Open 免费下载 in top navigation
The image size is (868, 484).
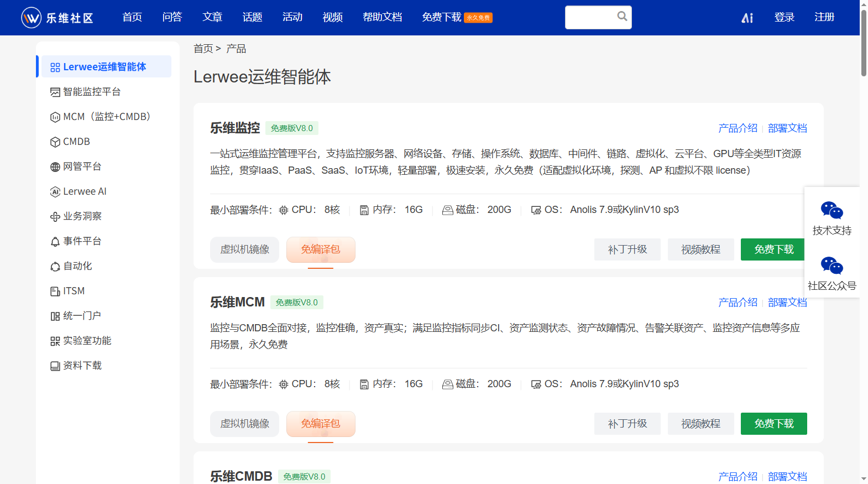[442, 17]
